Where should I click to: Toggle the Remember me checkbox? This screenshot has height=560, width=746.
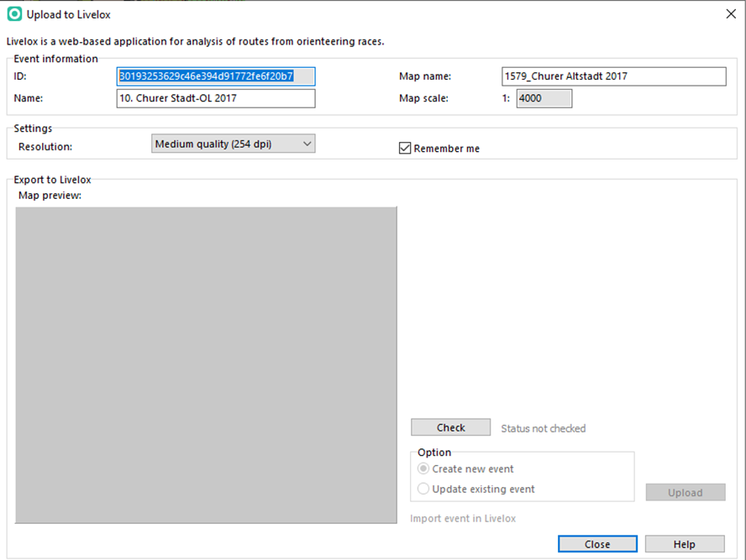click(x=405, y=149)
